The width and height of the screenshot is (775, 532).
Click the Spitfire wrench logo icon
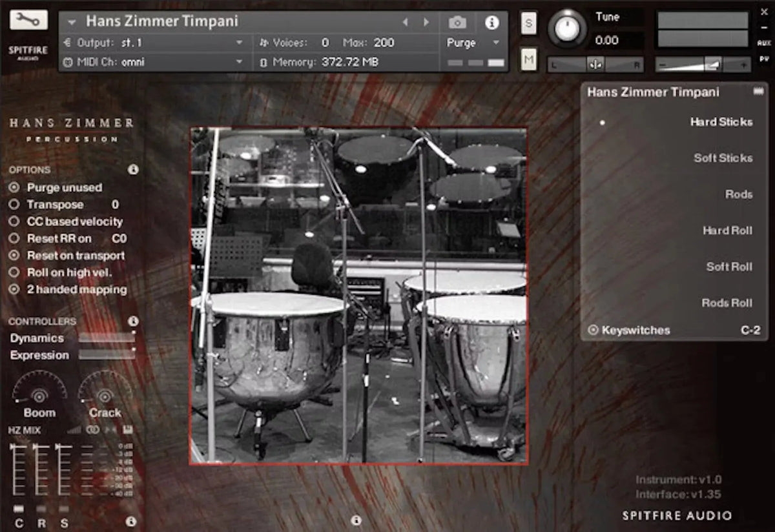tap(27, 21)
